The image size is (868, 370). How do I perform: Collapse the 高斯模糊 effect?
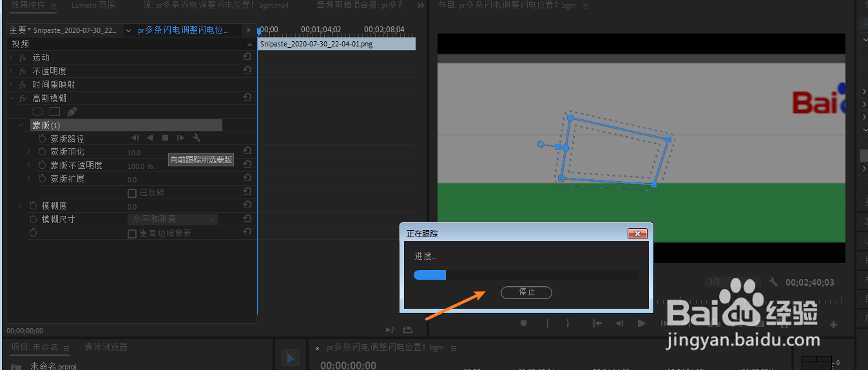(x=10, y=98)
